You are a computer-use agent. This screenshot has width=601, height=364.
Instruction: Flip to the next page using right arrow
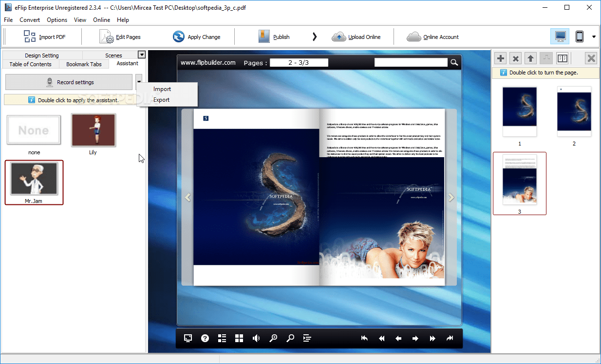[451, 197]
